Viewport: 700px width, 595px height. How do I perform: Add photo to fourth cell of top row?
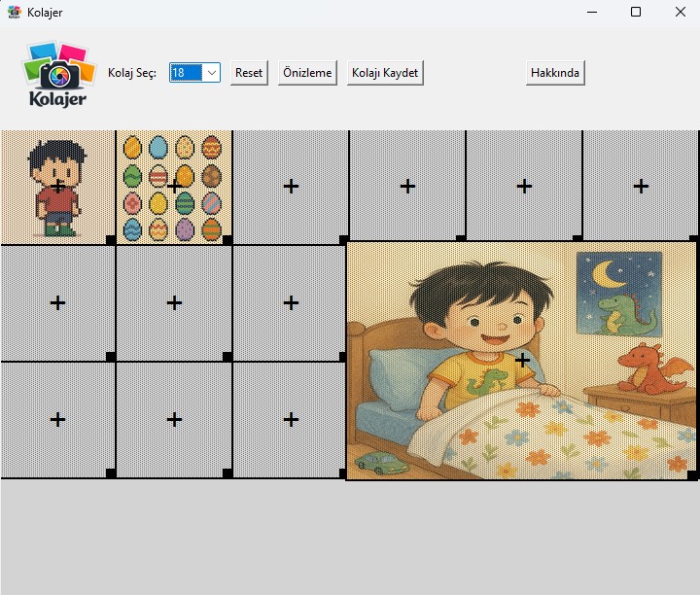[407, 187]
